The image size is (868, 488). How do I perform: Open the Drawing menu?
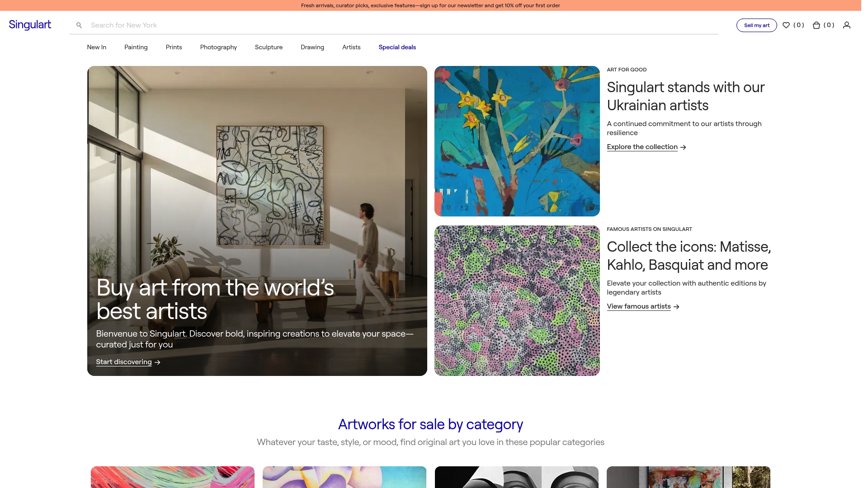pyautogui.click(x=312, y=47)
